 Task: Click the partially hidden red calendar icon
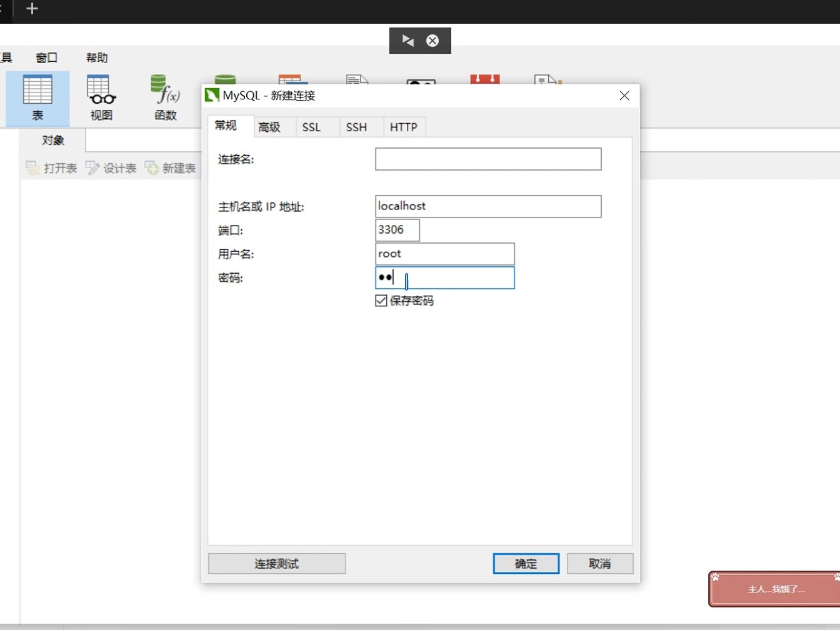[485, 79]
